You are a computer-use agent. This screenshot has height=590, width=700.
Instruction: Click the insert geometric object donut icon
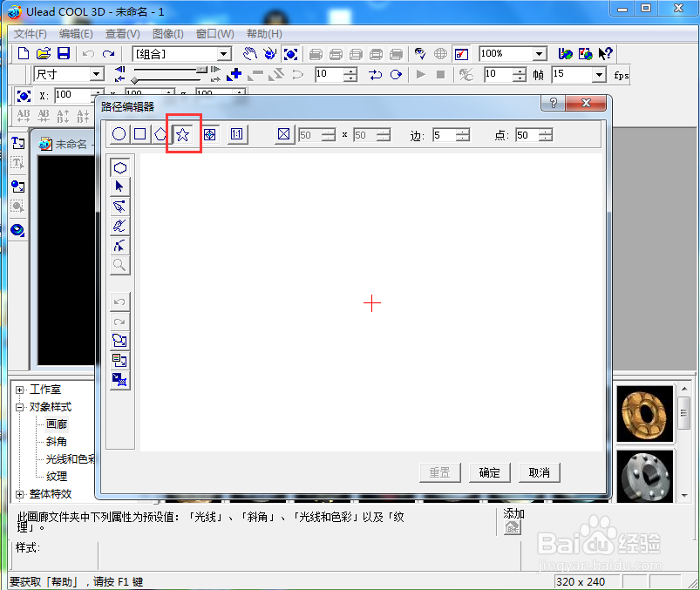click(17, 230)
